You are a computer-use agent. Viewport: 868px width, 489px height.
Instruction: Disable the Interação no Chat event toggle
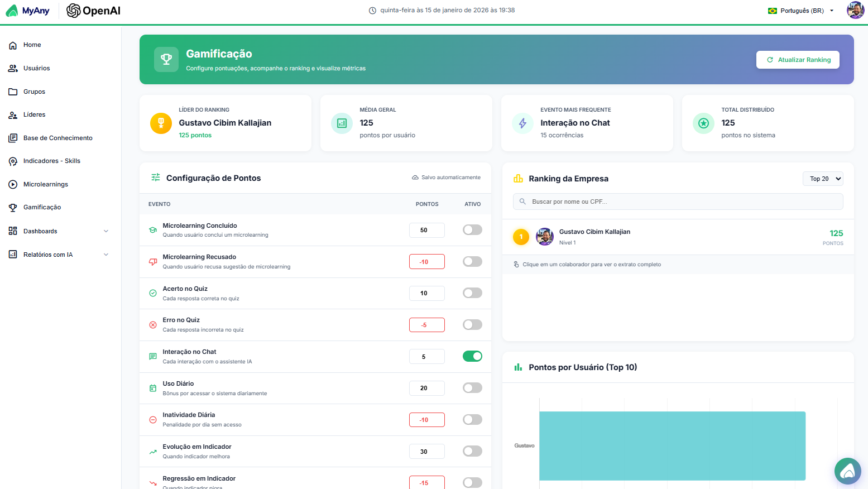tap(472, 356)
